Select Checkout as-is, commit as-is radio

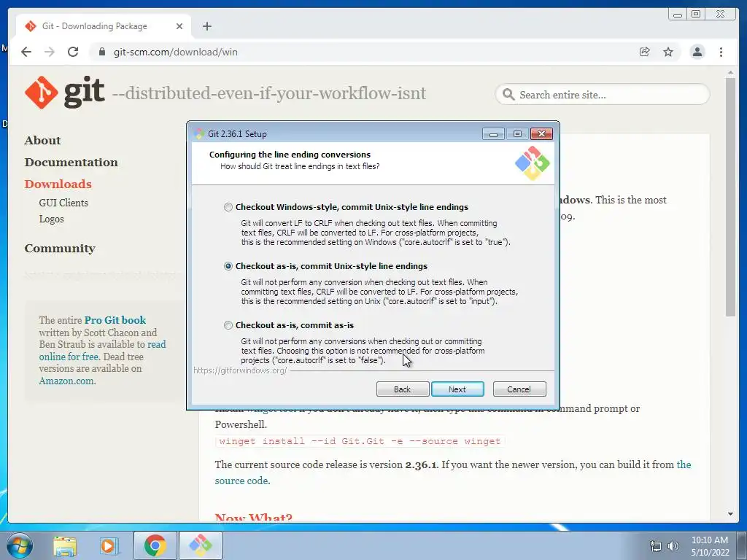[x=228, y=325]
